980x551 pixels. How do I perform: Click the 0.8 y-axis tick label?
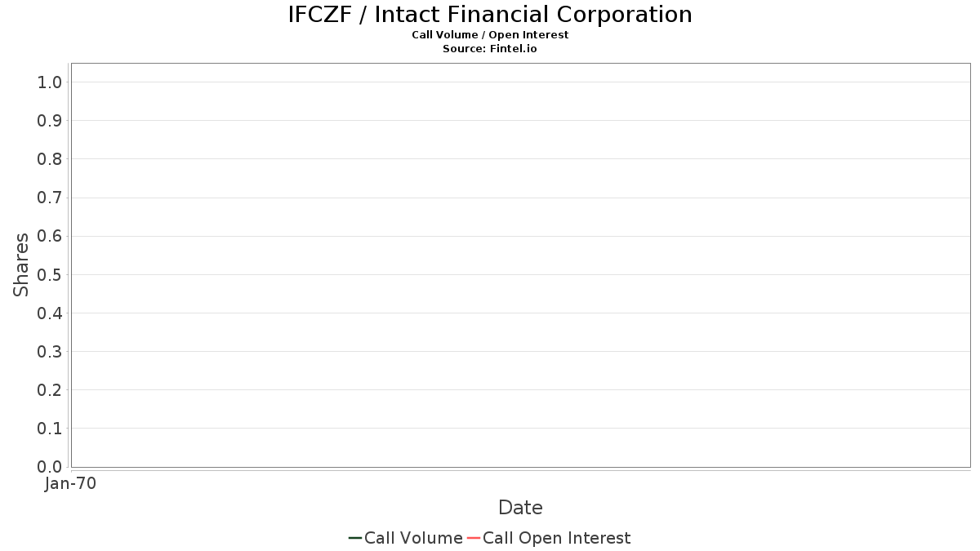coord(50,159)
